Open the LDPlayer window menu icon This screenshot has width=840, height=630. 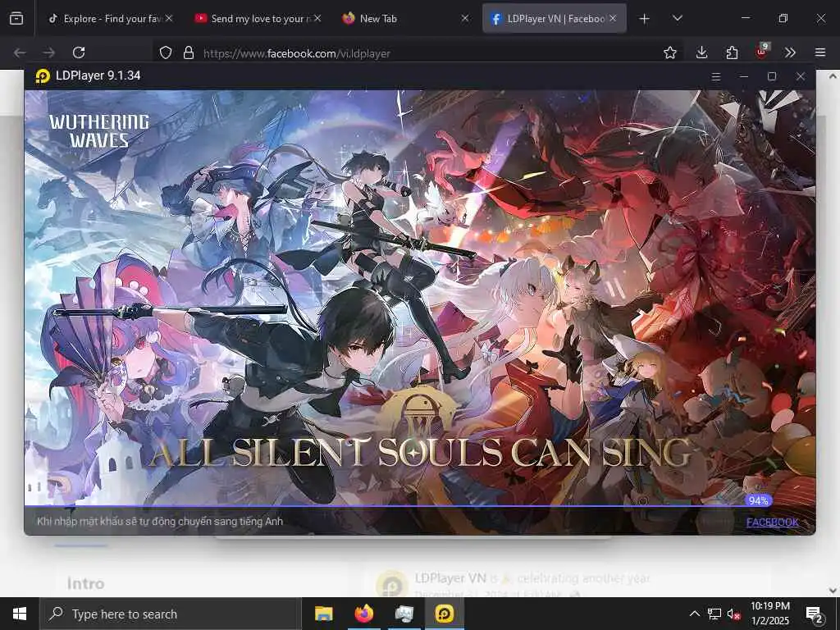715,76
